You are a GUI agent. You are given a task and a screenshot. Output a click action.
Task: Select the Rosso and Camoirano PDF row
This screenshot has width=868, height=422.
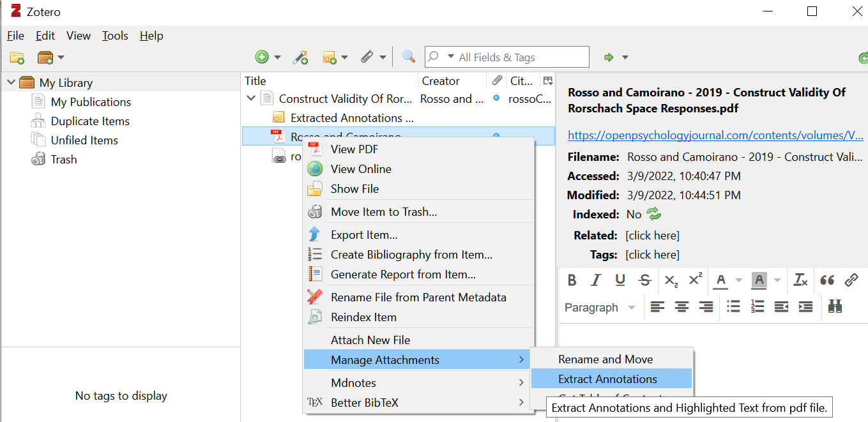coord(399,136)
